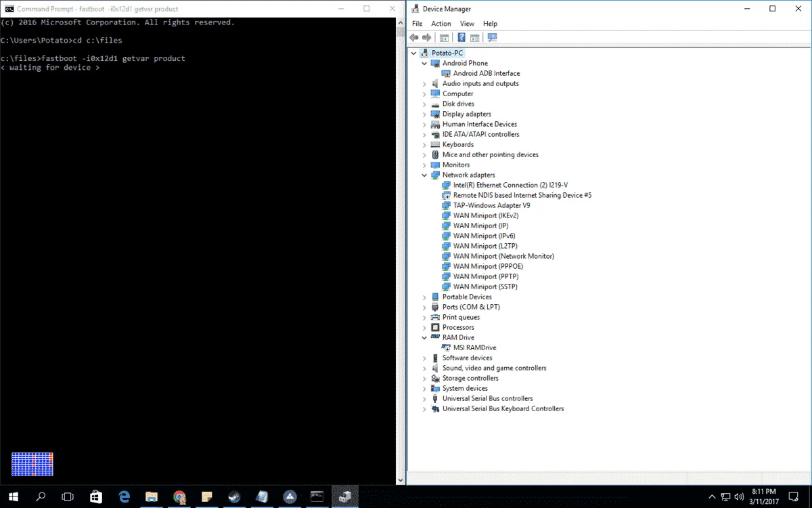Select the Software devices row
This screenshot has height=508, width=812.
pos(467,358)
